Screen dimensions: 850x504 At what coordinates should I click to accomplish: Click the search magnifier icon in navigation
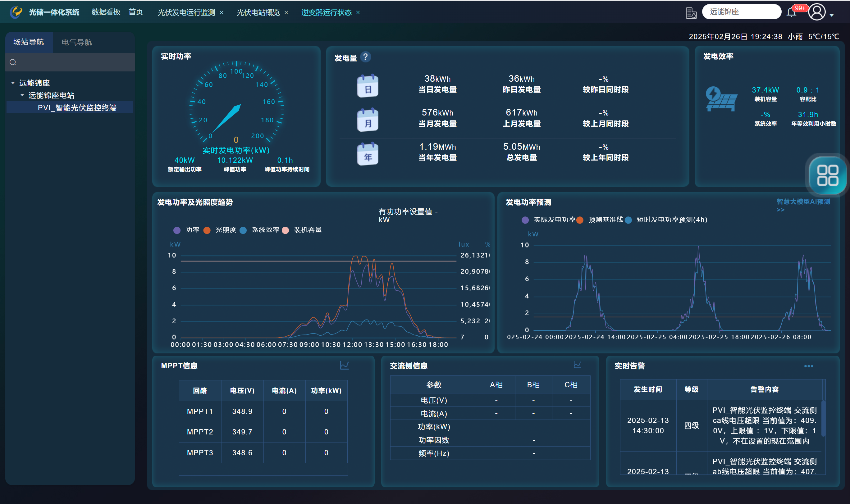tap(13, 62)
